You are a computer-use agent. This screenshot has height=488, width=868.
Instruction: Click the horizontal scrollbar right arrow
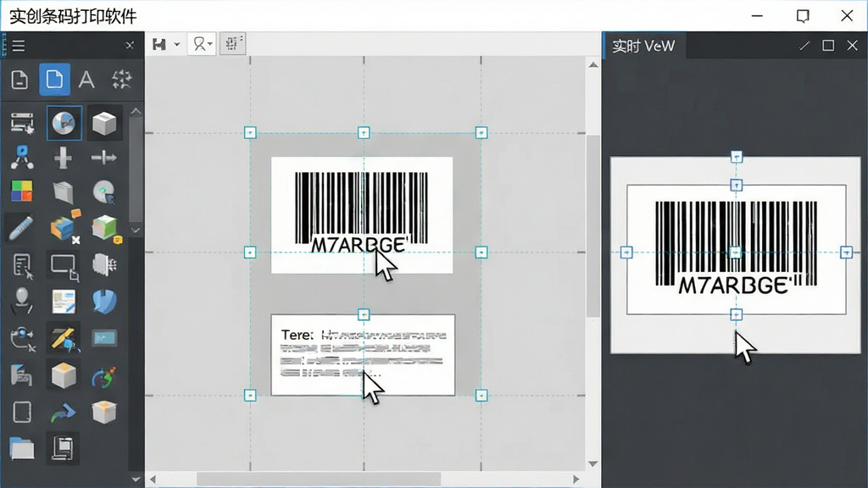[576, 480]
